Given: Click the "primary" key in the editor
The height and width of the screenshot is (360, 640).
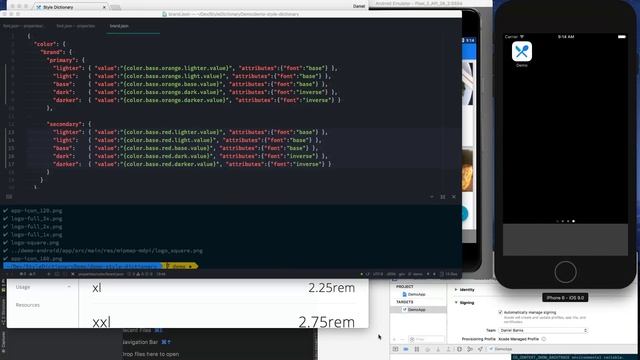Looking at the screenshot, I should pyautogui.click(x=61, y=60).
